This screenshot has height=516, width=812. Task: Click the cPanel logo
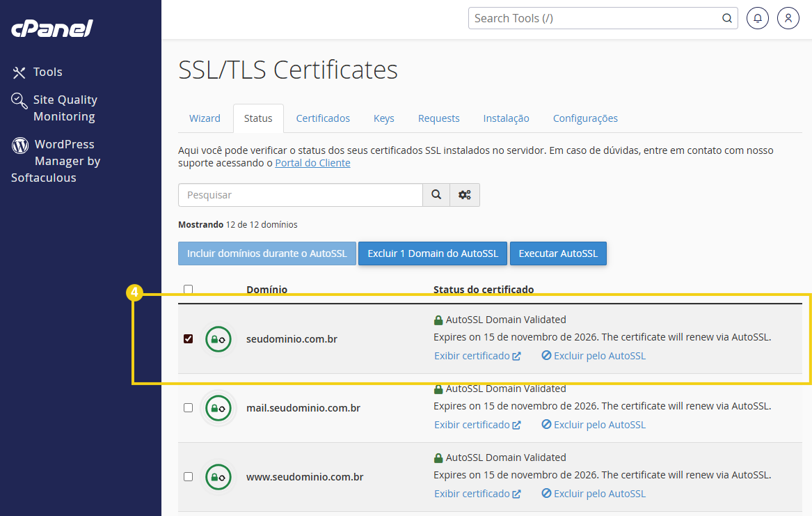pos(51,29)
